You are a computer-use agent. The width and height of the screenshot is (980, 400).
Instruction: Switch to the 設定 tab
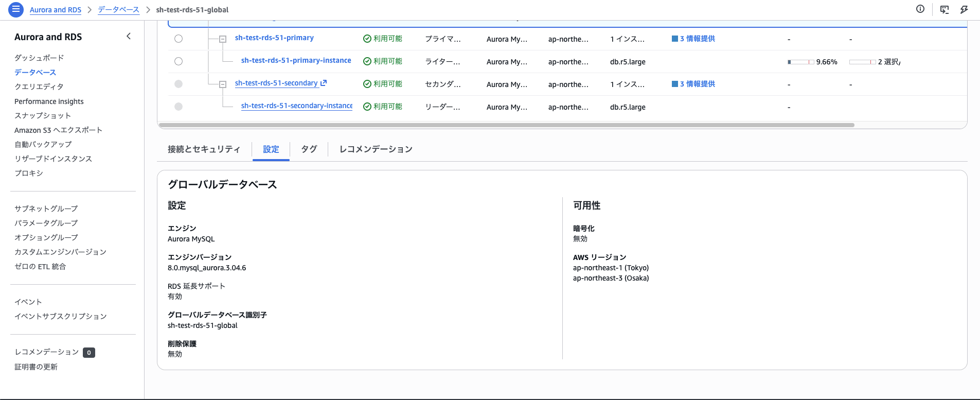(x=271, y=149)
